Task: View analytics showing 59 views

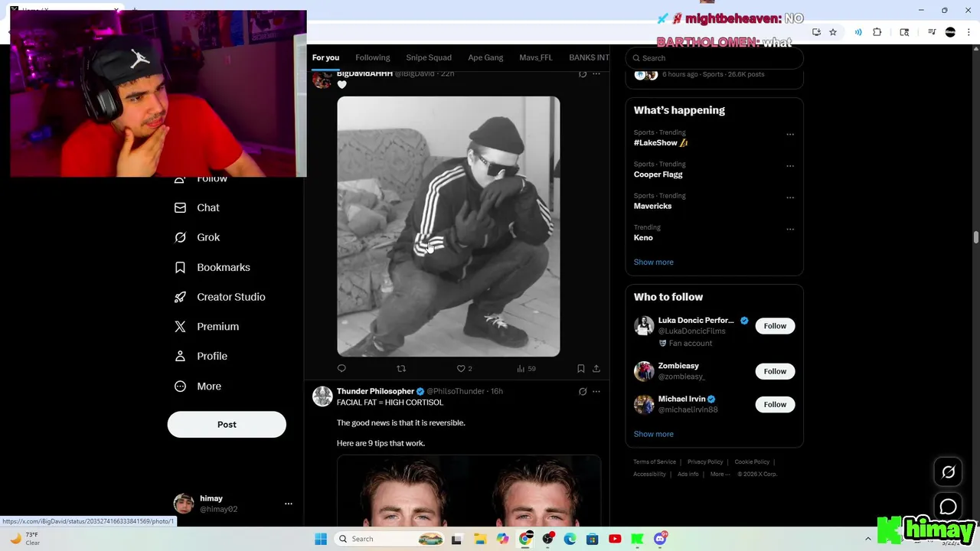Action: pyautogui.click(x=526, y=369)
